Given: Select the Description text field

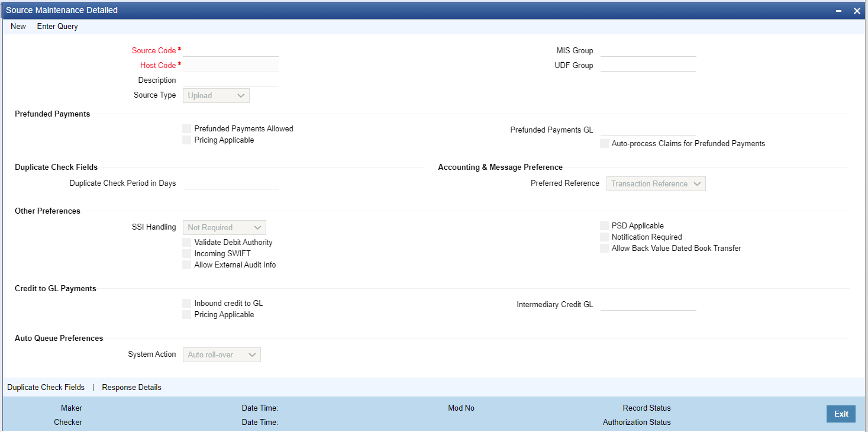Looking at the screenshot, I should pyautogui.click(x=231, y=80).
